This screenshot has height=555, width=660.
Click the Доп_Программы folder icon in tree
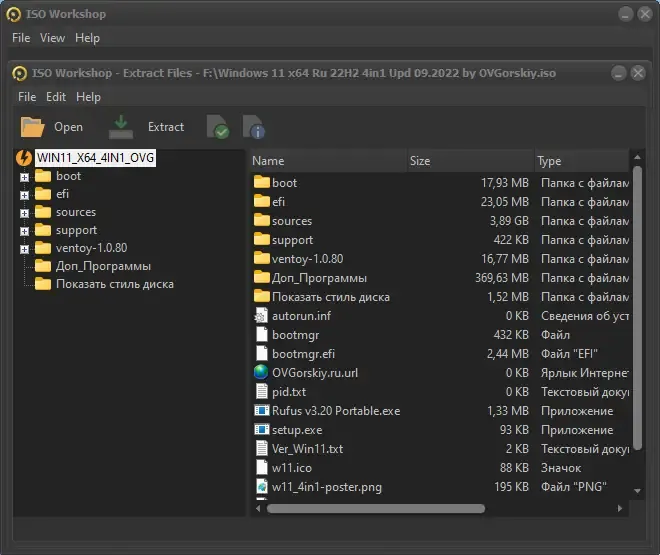point(43,266)
